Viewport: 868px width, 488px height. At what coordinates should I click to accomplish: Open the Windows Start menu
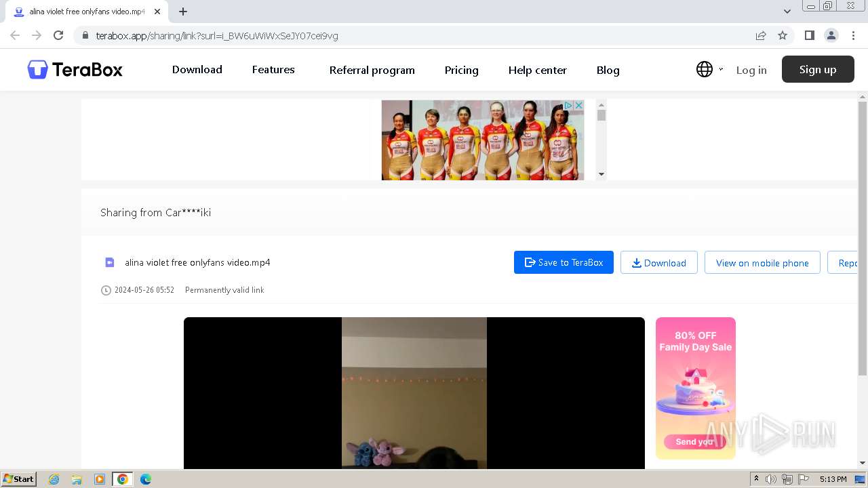tap(19, 479)
